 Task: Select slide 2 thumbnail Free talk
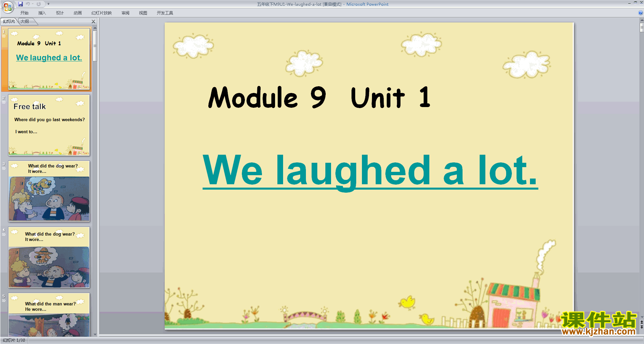49,125
